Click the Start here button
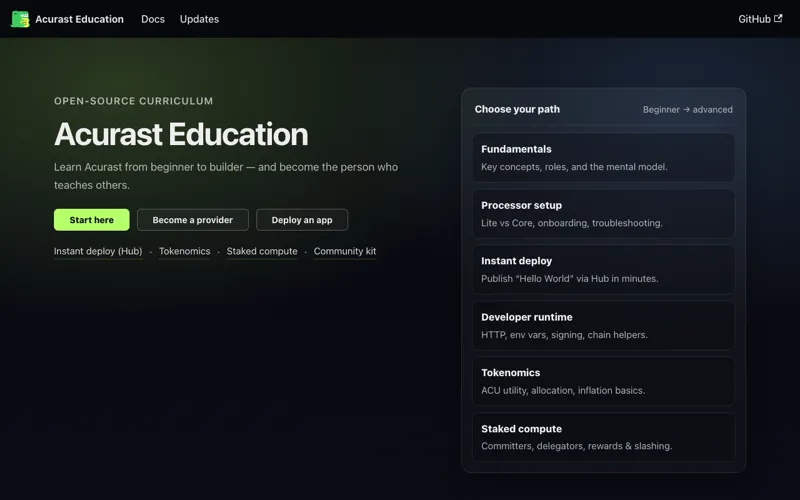This screenshot has width=800, height=500. coord(92,220)
